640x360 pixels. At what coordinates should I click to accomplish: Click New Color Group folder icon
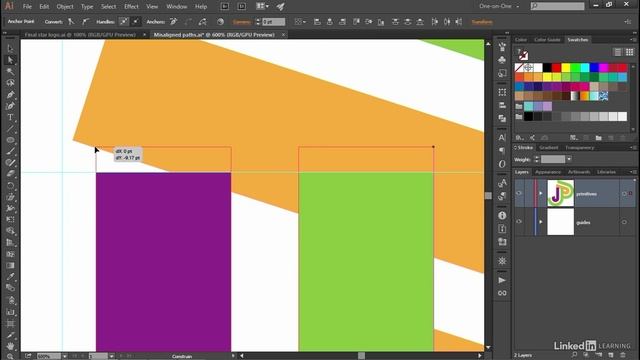pyautogui.click(x=598, y=138)
